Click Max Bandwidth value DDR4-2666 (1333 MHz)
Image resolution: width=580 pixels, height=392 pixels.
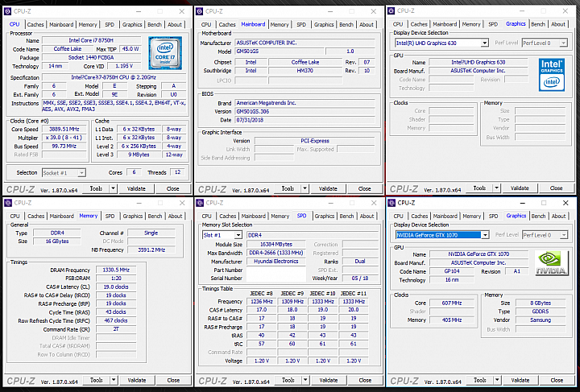click(x=276, y=253)
